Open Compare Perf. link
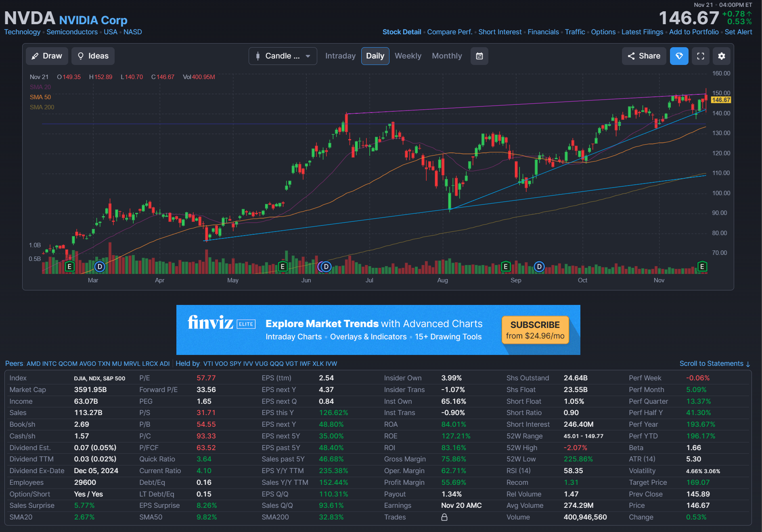762x532 pixels. click(450, 32)
